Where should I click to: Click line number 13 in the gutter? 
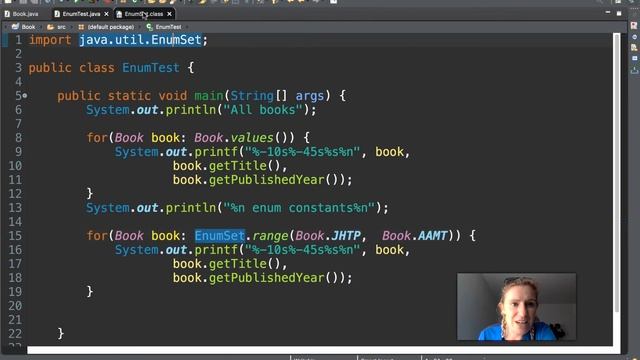15,208
